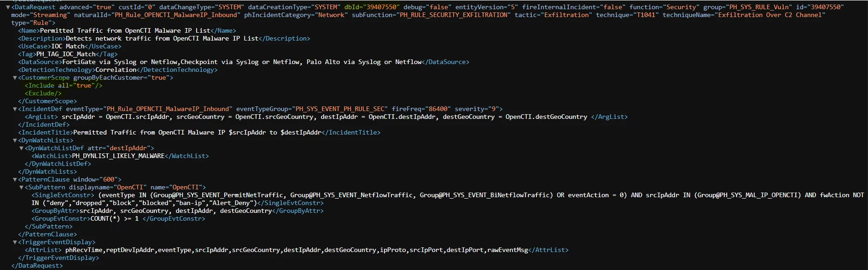Click the closing DynWatchListDef tag

coord(58,164)
